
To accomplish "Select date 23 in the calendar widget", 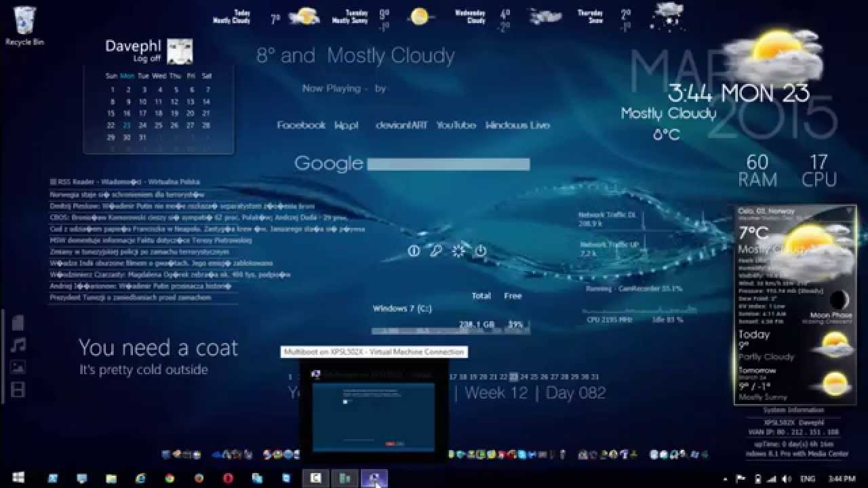I will point(127,125).
